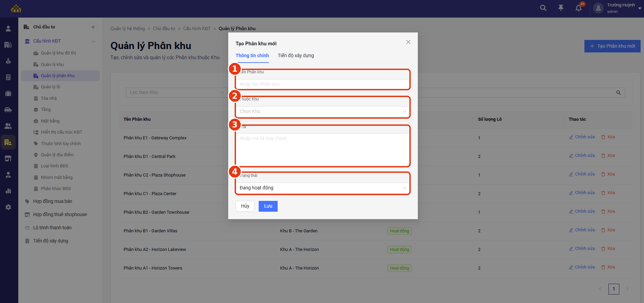The image size is (644, 303).
Task: Open the storefront icon in left rail
Action: click(x=8, y=158)
